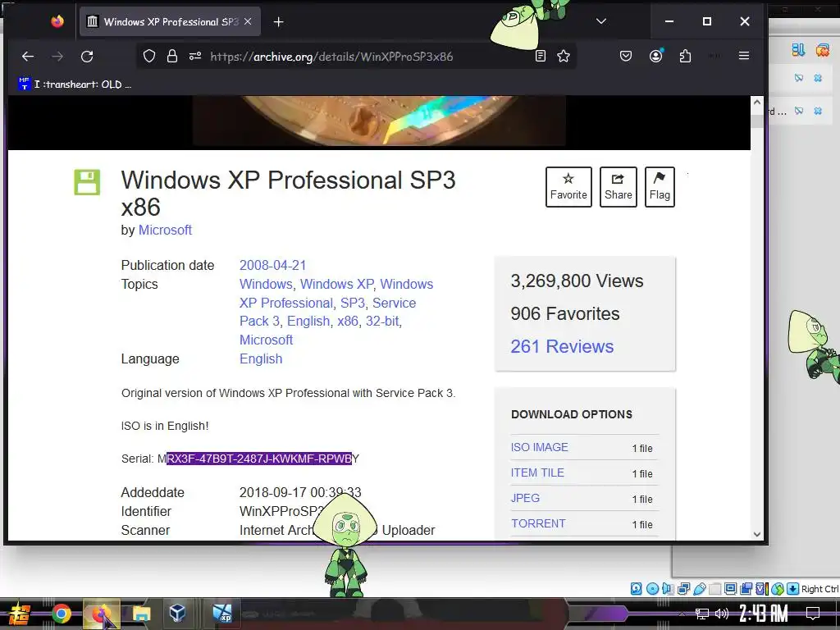Open the x86 topic link
Viewport: 840px width, 630px height.
pyautogui.click(x=348, y=321)
